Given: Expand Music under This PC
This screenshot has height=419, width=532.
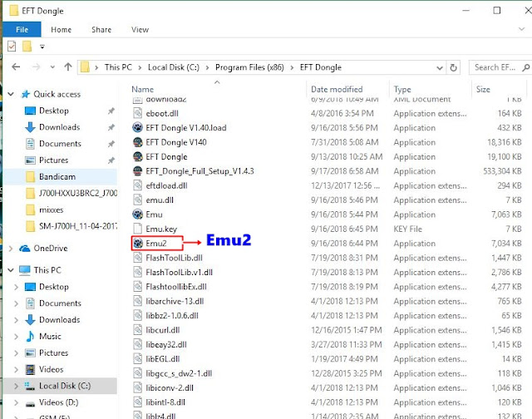Looking at the screenshot, I should (x=16, y=337).
